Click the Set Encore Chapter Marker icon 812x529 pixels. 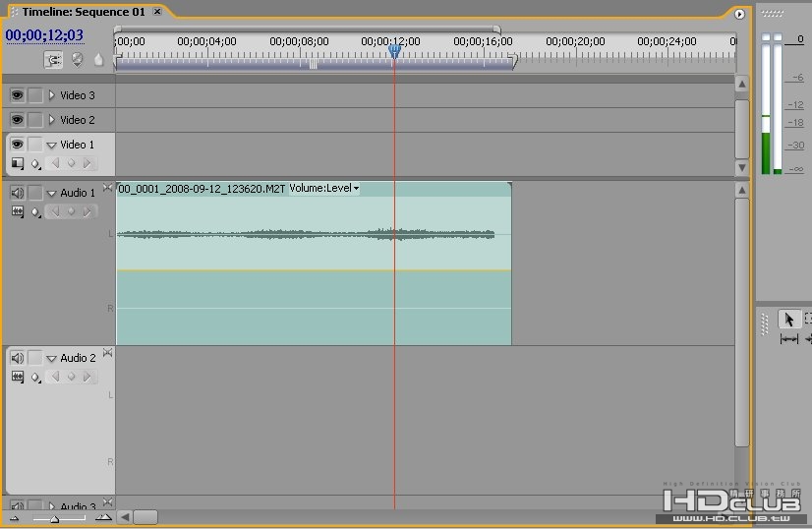[x=77, y=60]
